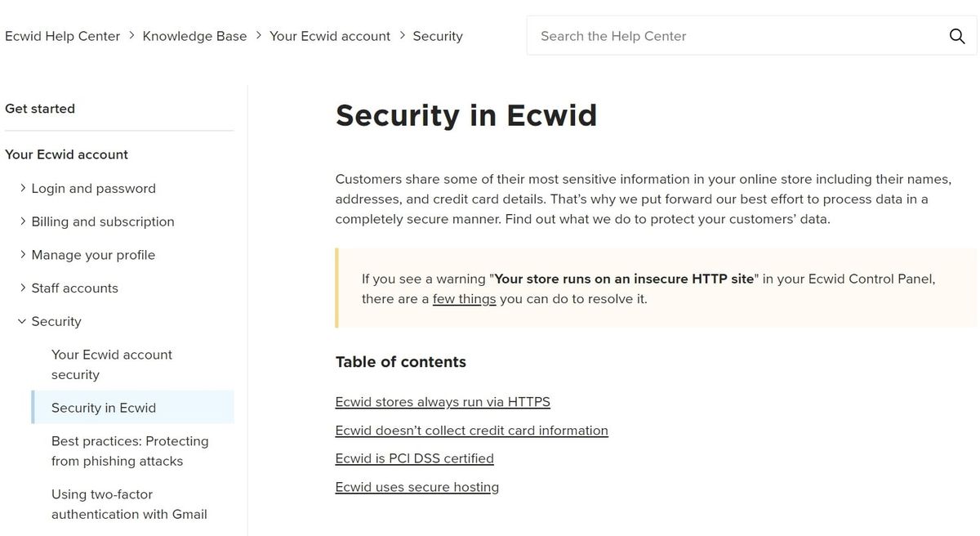Open Ecwid is PCI DSS certified
Viewport: 980px width, 536px height.
414,458
